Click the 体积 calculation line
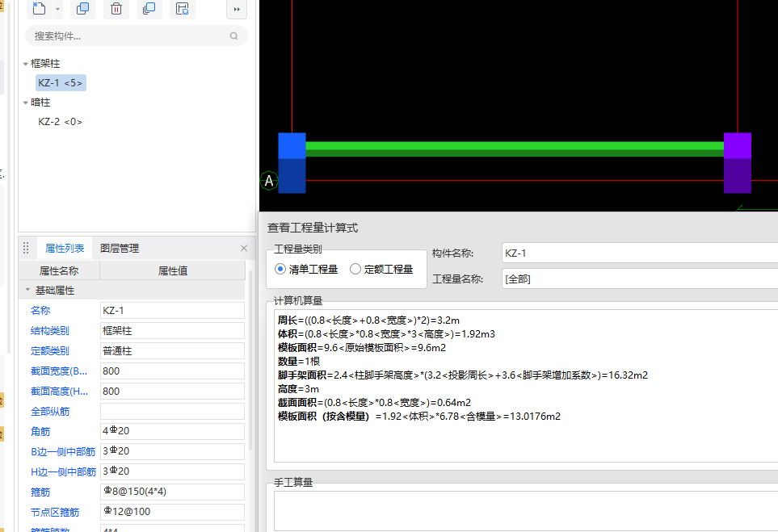778x532 pixels. pyautogui.click(x=386, y=334)
